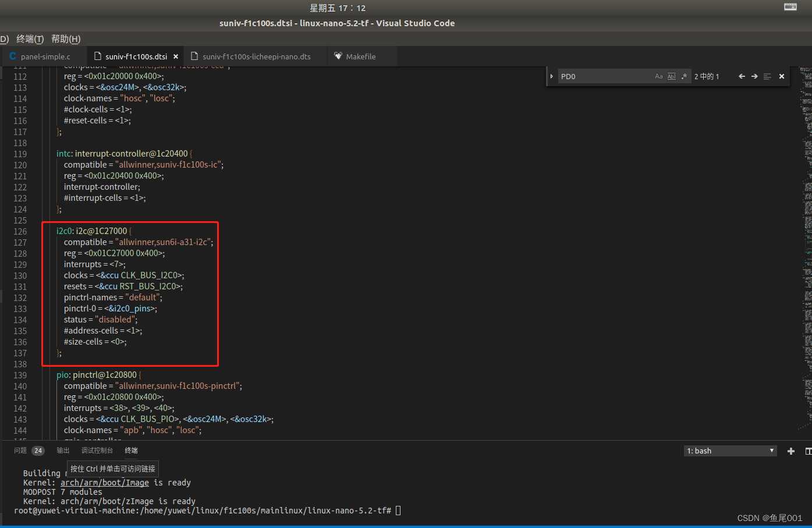Click the line reg = <0x01C27000 0x400>;
This screenshot has width=812, height=528.
(114, 253)
